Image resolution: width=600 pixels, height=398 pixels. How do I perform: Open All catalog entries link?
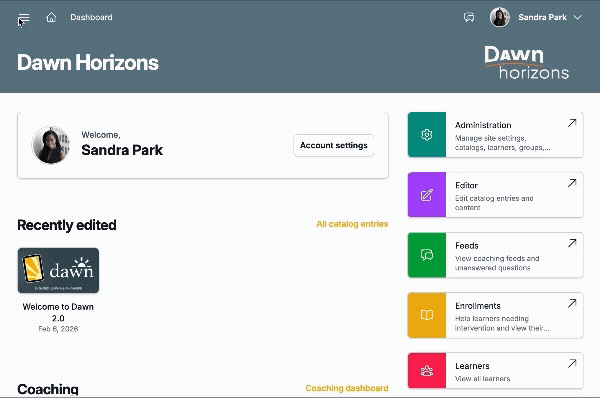point(352,224)
